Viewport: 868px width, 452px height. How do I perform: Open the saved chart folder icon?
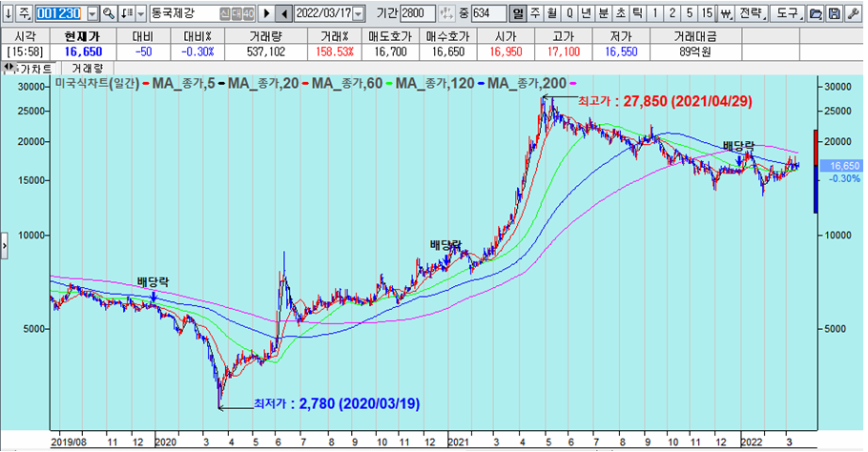[815, 14]
